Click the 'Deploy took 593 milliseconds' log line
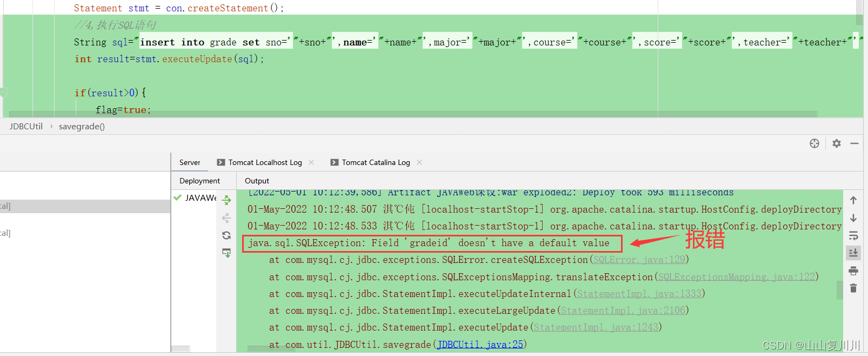Viewport: 868px width, 356px height. point(491,193)
